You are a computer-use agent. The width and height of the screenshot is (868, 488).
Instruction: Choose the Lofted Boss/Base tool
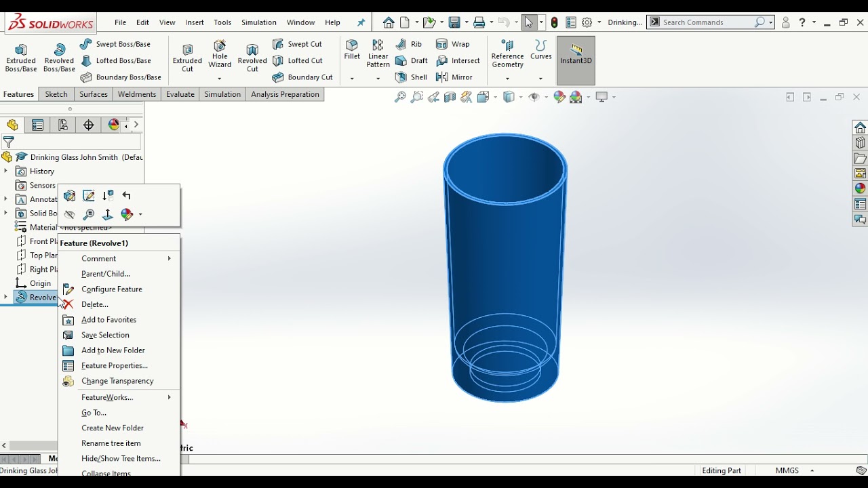[x=116, y=61]
